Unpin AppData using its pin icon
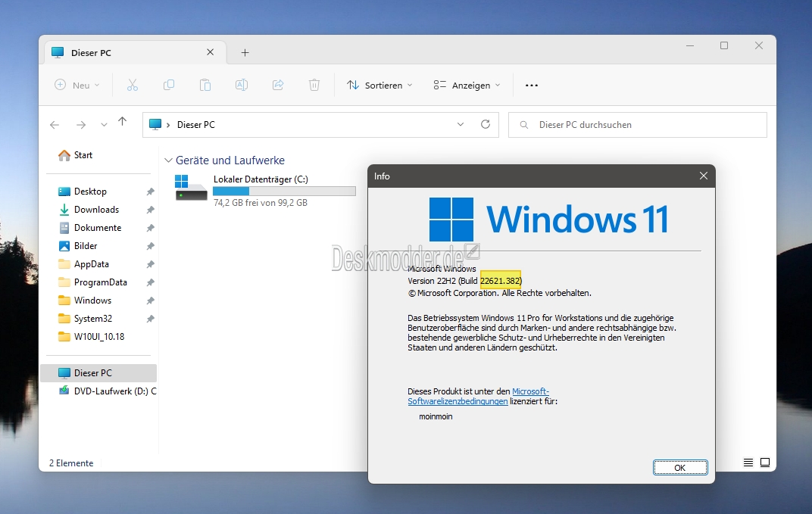Viewport: 812px width, 514px height. coord(150,264)
